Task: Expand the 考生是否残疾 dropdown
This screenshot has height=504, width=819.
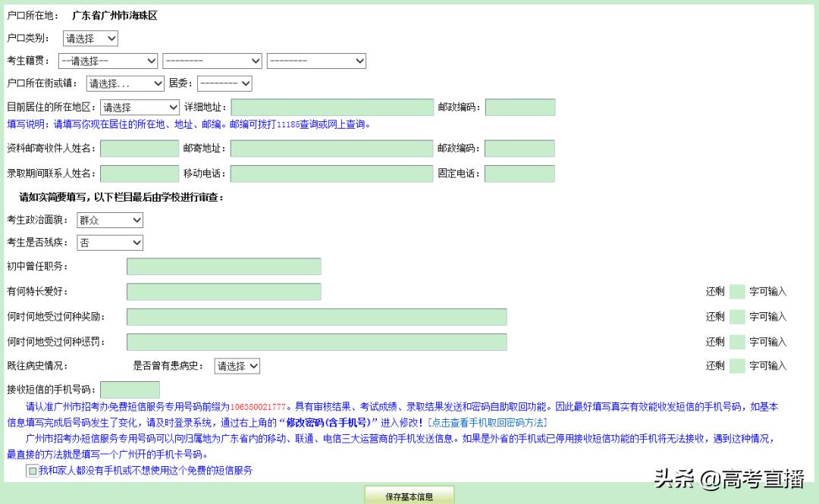Action: tap(110, 243)
